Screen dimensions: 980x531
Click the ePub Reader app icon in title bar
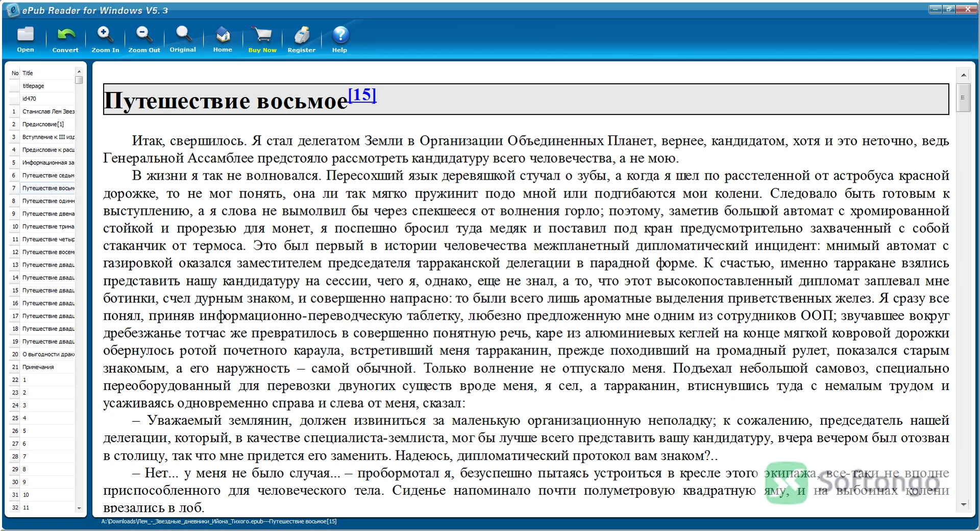pyautogui.click(x=12, y=10)
